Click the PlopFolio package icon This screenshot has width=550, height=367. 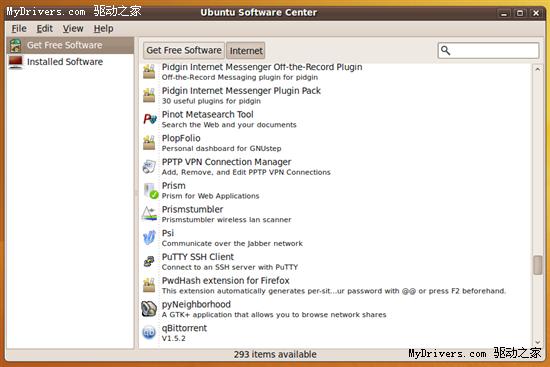pos(149,143)
